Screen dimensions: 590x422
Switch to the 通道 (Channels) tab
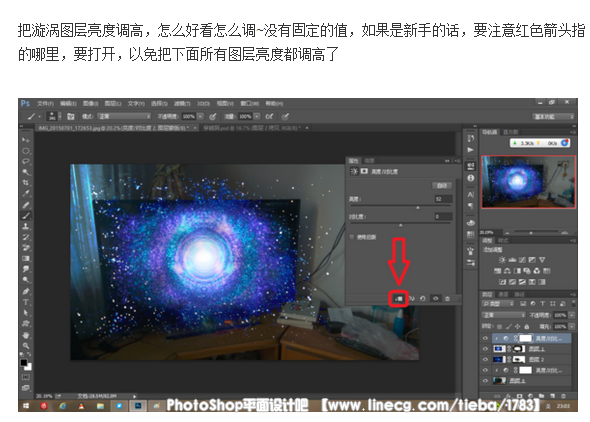[503, 294]
